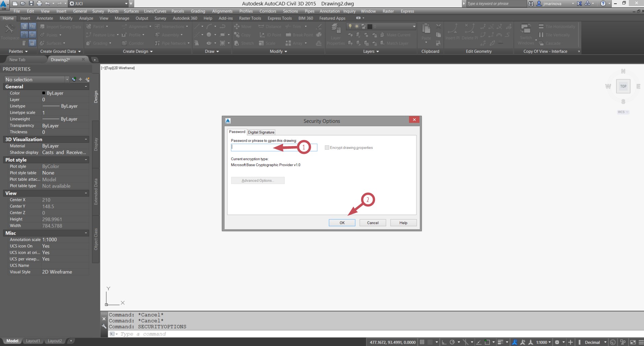Viewport: 644px width, 346px height.
Task: Click the new drawing tab plus button
Action: [x=95, y=60]
